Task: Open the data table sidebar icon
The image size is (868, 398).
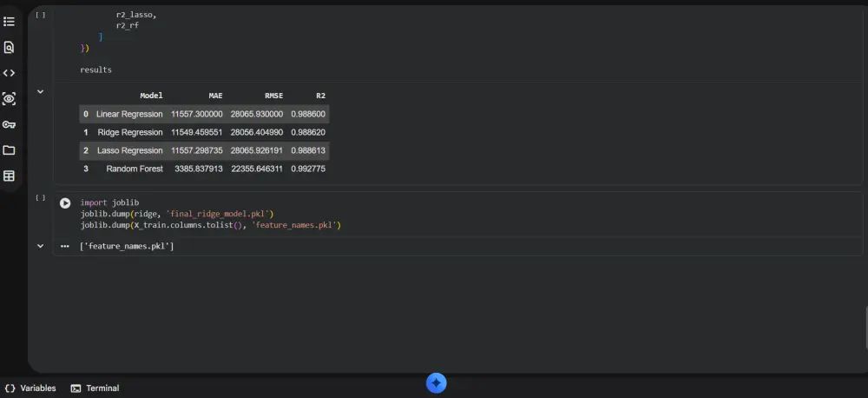Action: [9, 176]
